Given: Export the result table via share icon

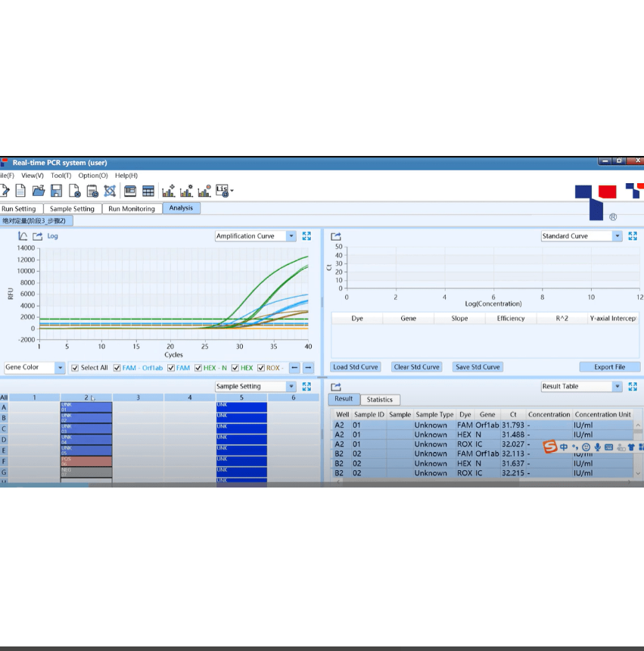Looking at the screenshot, I should (x=336, y=387).
